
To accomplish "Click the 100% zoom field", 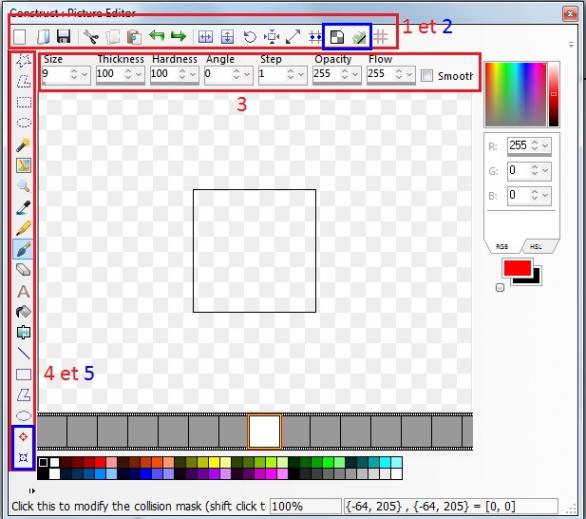I will [x=305, y=506].
